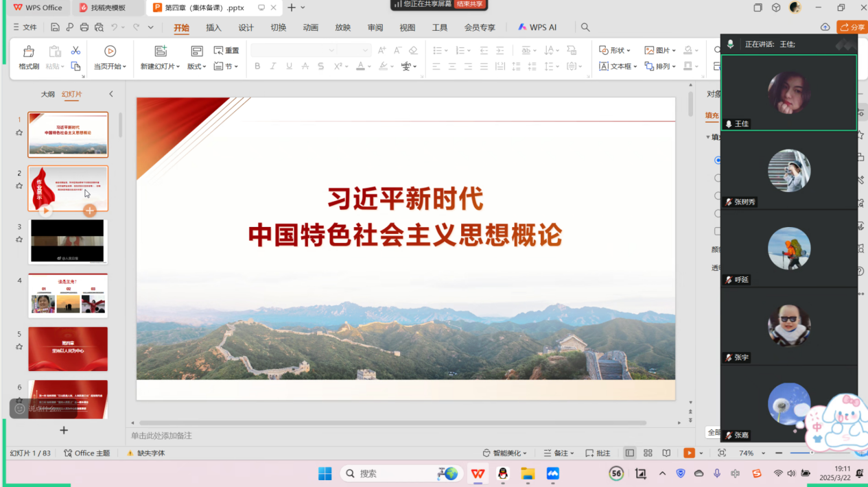Open the 批注 comments icon in status bar

tap(598, 453)
